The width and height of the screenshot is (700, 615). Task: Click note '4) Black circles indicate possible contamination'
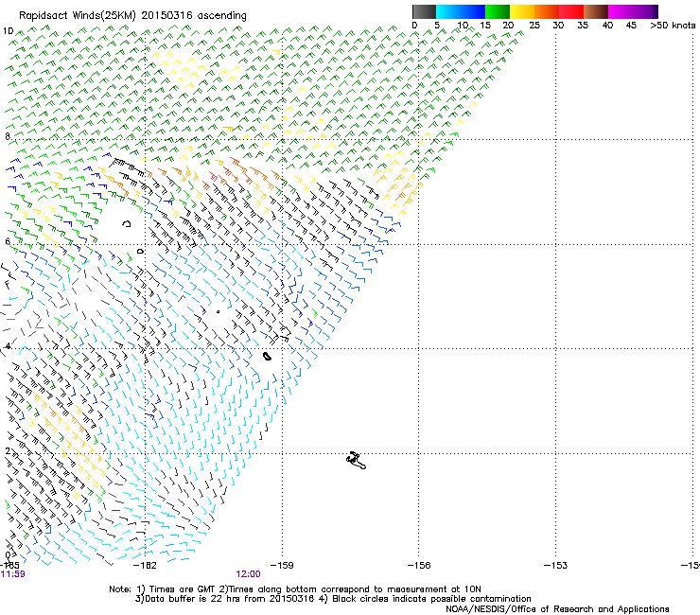pos(425,599)
